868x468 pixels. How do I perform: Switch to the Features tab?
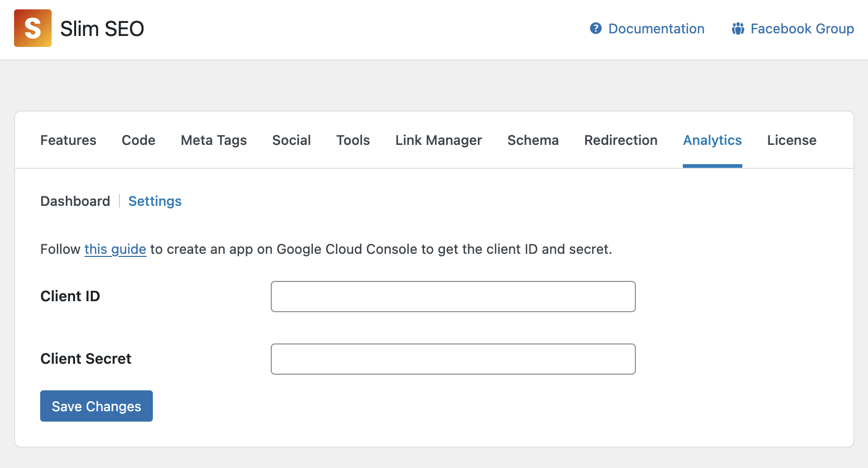[x=68, y=140]
